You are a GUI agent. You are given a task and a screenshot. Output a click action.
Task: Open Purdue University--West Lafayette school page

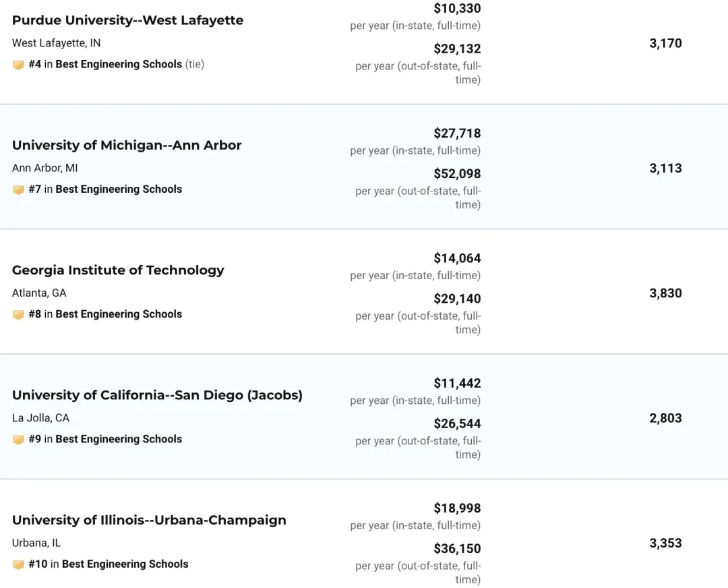pyautogui.click(x=127, y=20)
